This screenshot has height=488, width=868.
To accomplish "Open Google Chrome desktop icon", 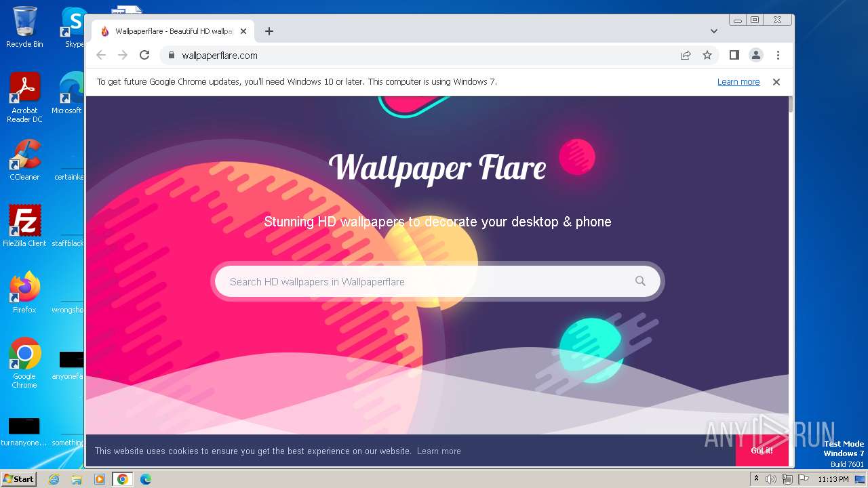I will (x=24, y=363).
